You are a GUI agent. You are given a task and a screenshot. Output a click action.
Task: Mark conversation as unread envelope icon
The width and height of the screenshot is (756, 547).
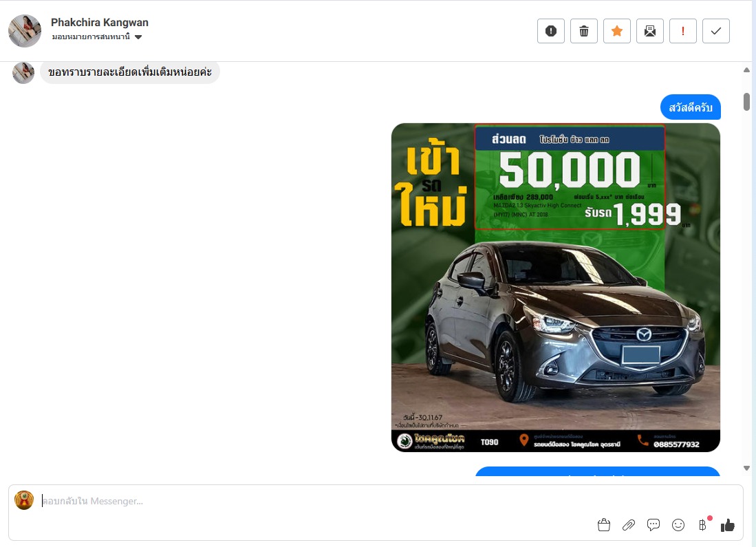650,32
